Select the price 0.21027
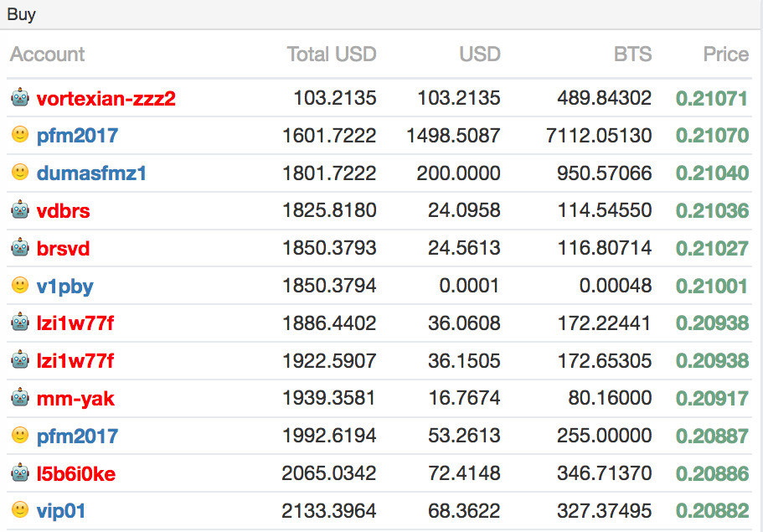This screenshot has height=532, width=763. [x=712, y=249]
